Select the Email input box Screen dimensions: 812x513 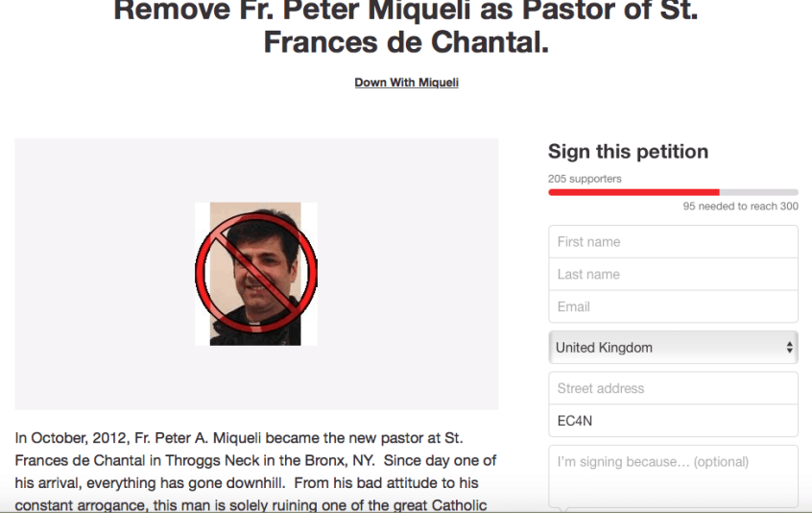pos(672,307)
